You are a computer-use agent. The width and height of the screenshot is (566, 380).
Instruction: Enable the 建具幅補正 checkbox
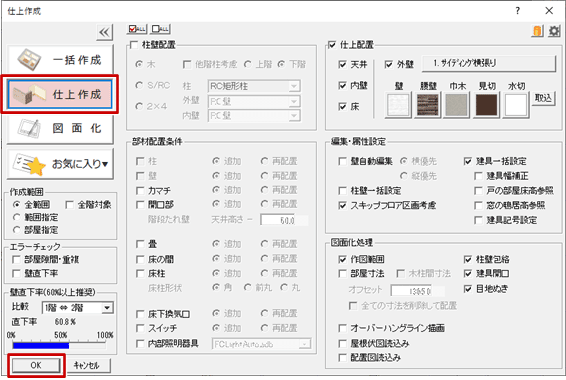pyautogui.click(x=478, y=176)
